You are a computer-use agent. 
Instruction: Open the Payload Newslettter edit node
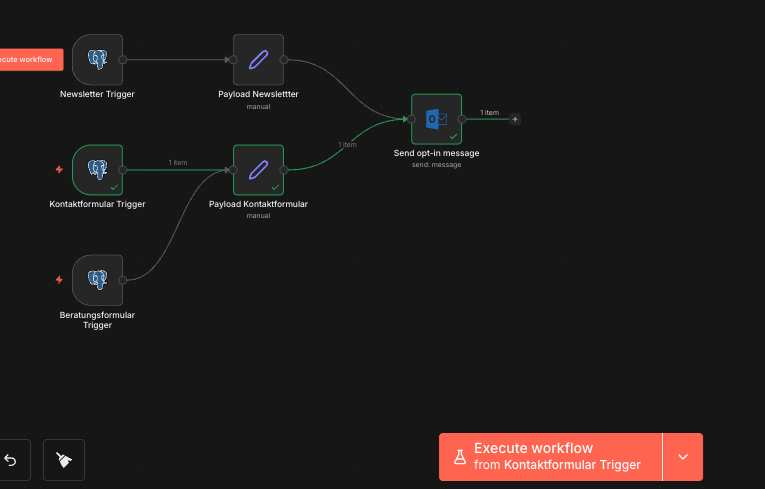coord(259,60)
